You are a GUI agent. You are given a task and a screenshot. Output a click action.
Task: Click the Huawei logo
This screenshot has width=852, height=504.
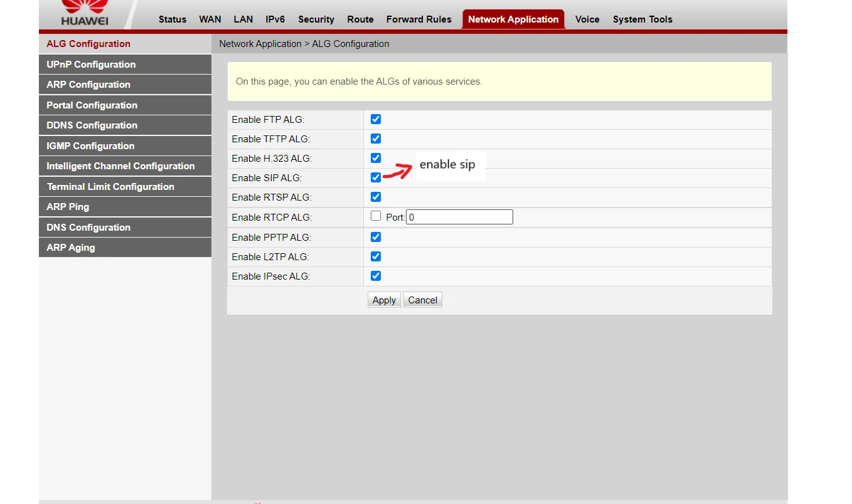point(84,13)
